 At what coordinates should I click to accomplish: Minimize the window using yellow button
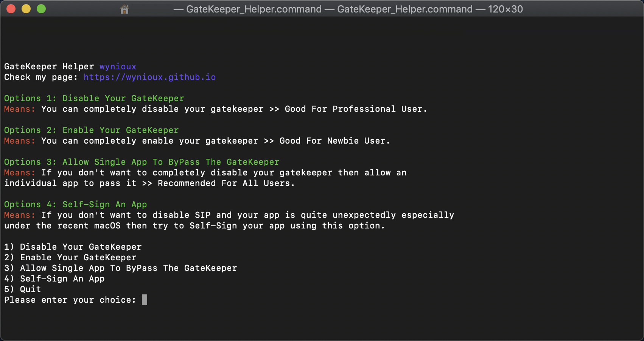[26, 9]
